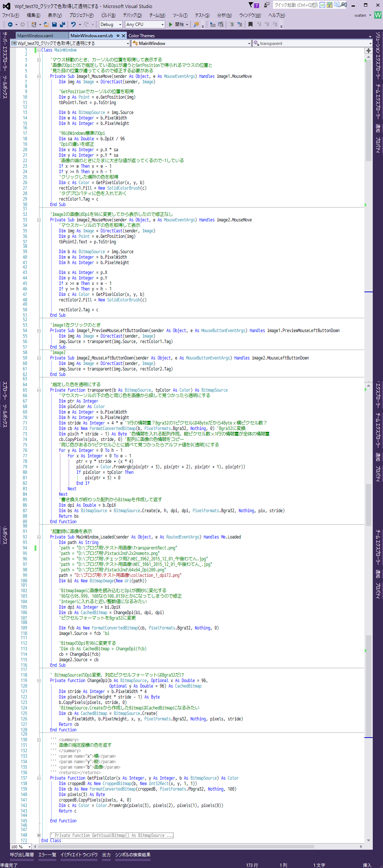The width and height of the screenshot is (383, 868).
Task: Click the Open File folder icon
Action: tap(46, 24)
